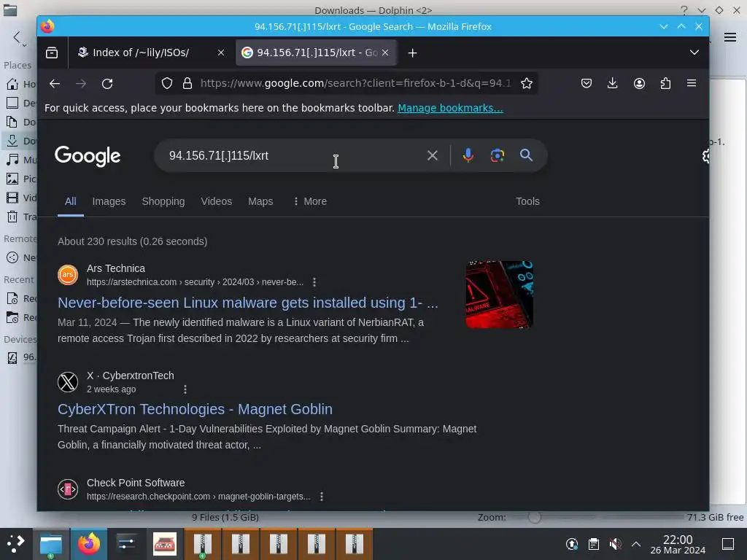Click the arstechnica.com result URL
The width and height of the screenshot is (747, 560).
tap(195, 282)
